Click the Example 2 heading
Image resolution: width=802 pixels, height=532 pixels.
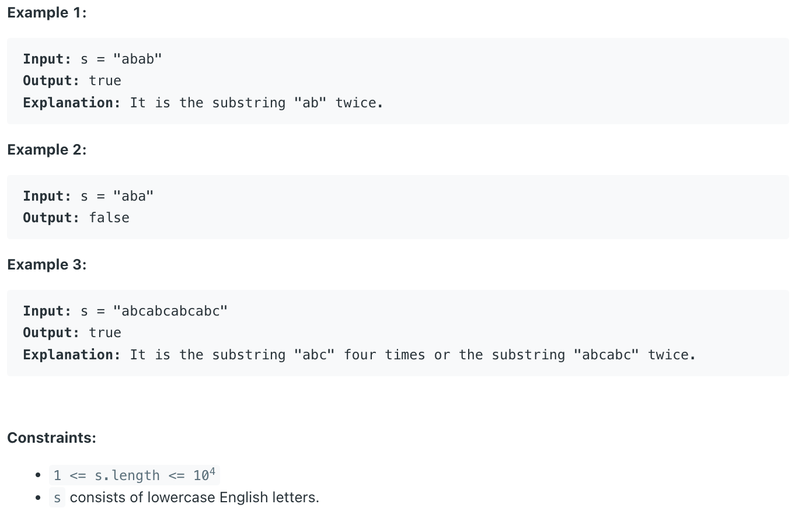point(47,150)
